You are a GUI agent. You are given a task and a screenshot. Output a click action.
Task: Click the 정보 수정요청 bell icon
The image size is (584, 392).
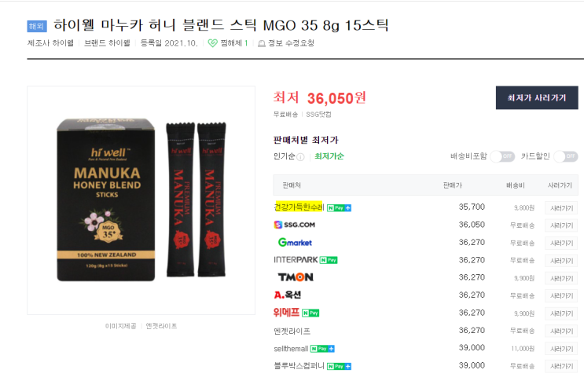tap(262, 43)
